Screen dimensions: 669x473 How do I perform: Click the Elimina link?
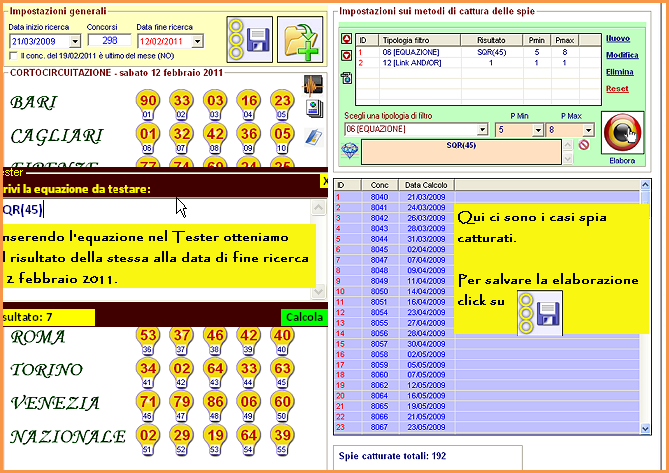[x=620, y=72]
